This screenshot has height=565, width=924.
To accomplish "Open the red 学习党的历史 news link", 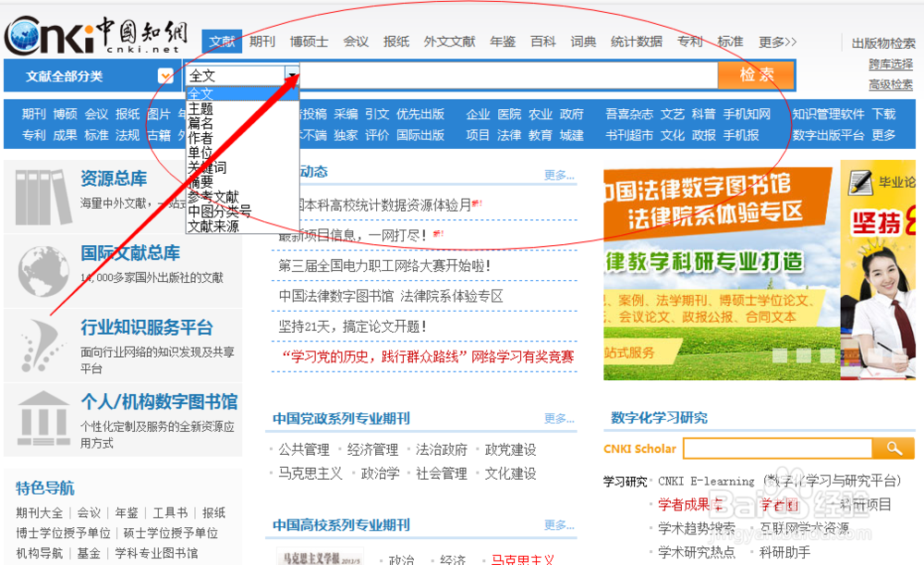I will (x=427, y=356).
